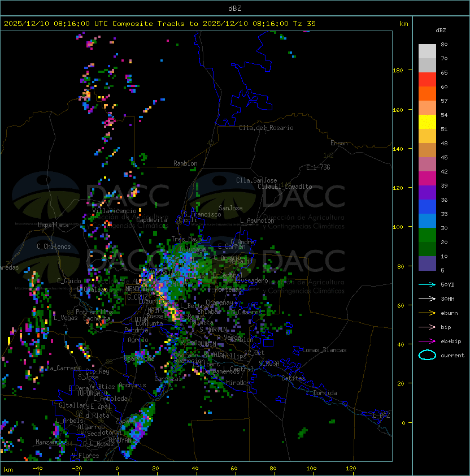Click the '140' tick on vertical axis

pos(398,149)
